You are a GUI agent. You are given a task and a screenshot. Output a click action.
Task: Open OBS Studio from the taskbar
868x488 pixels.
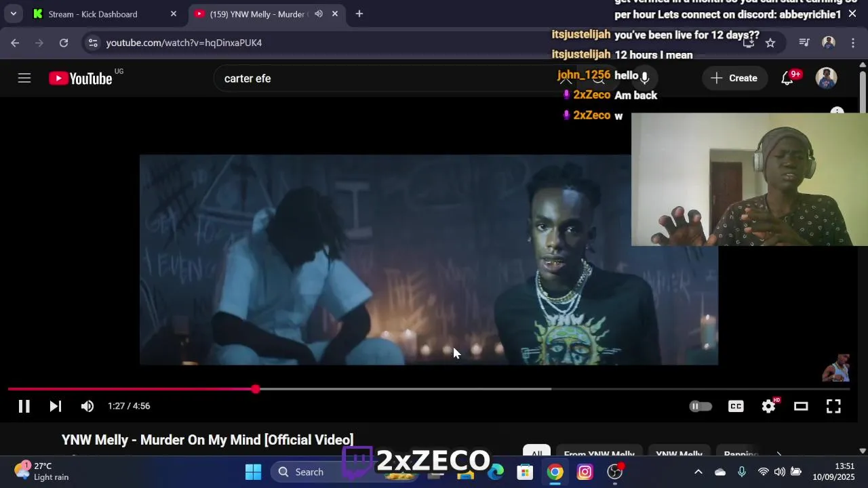[615, 472]
